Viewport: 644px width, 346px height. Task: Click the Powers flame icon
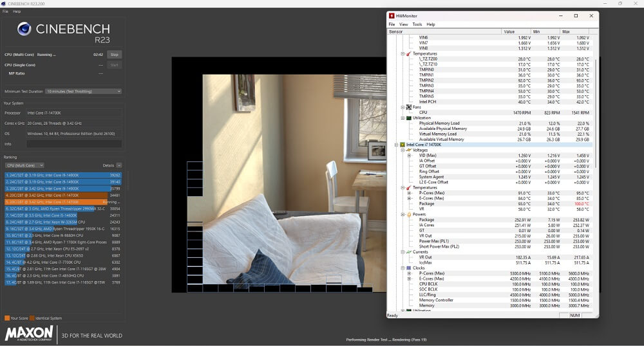[408, 214]
